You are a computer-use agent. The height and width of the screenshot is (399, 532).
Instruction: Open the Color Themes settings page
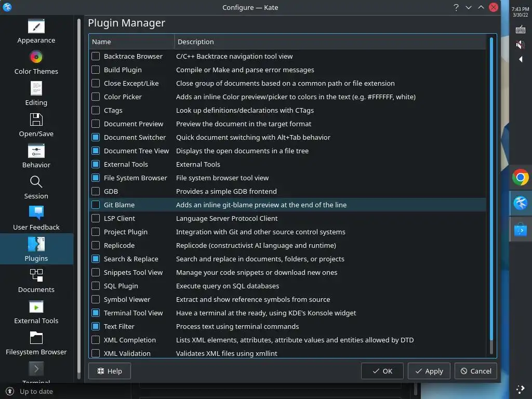click(36, 63)
